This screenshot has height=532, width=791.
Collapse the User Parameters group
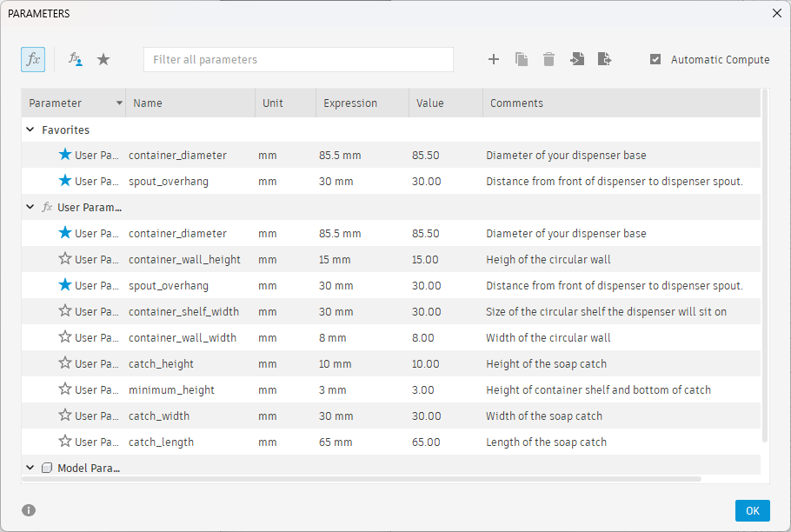coord(30,208)
